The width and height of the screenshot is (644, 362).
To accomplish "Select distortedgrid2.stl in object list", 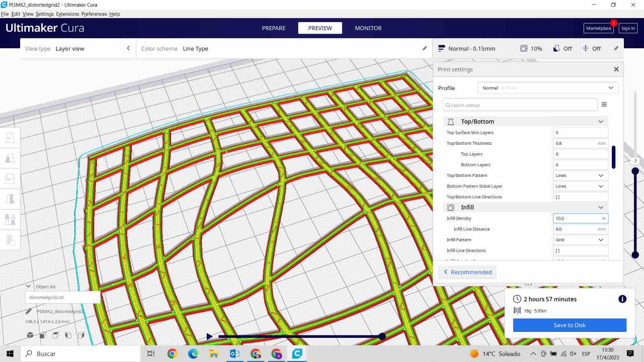I will tap(62, 297).
